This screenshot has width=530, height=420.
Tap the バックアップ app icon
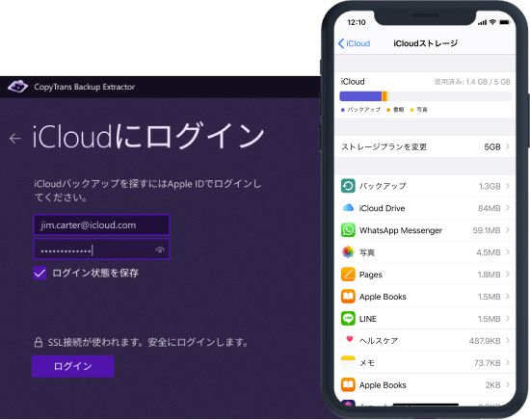[x=348, y=186]
